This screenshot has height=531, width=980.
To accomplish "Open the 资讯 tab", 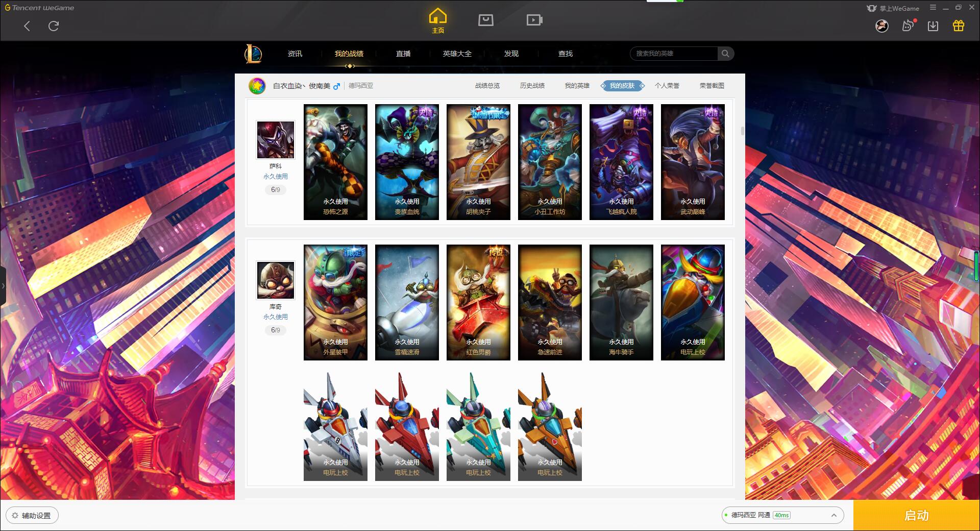I will pos(295,54).
